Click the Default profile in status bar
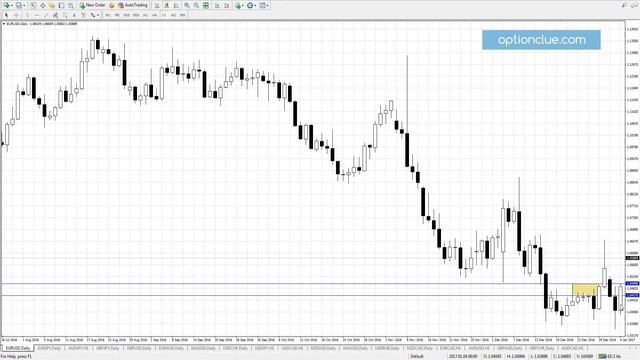Screen dimensions: 640x360 [x=417, y=356]
